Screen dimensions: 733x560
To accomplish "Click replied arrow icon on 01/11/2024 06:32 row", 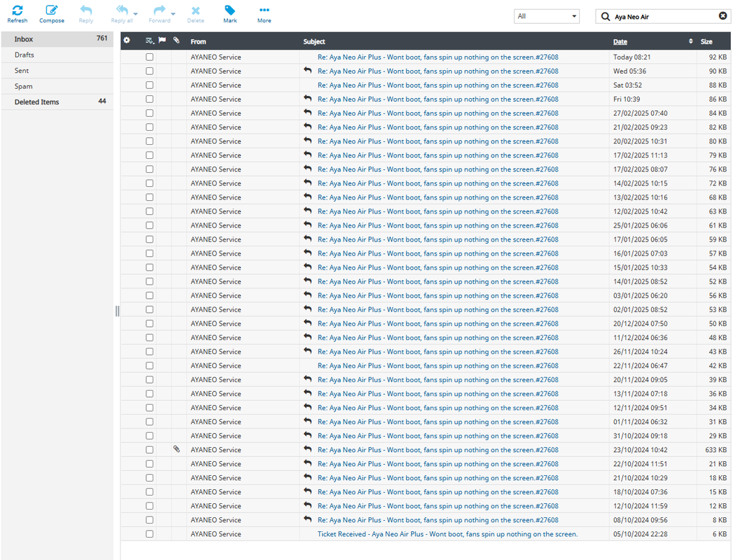I will (307, 421).
